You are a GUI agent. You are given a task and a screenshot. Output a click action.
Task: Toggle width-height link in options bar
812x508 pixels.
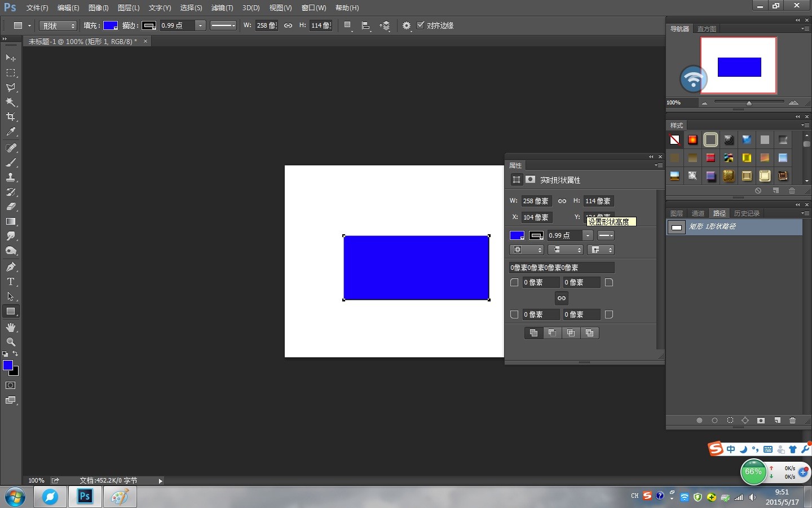point(288,25)
